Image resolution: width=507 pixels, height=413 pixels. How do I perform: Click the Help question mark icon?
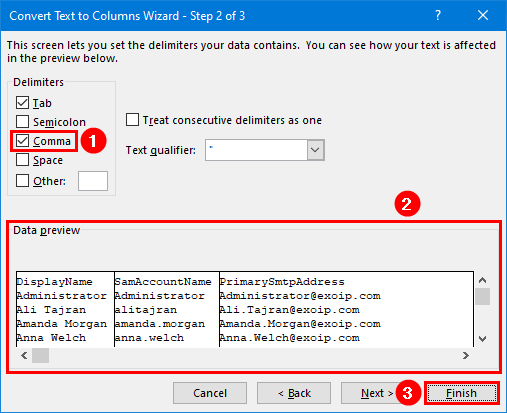tap(438, 15)
